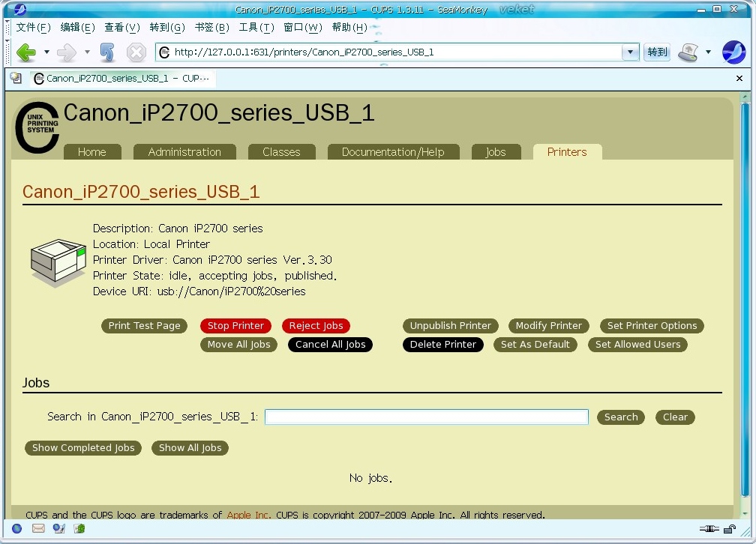Screen dimensions: 756x544
Task: Click the site icon in the address bar
Action: 164,52
